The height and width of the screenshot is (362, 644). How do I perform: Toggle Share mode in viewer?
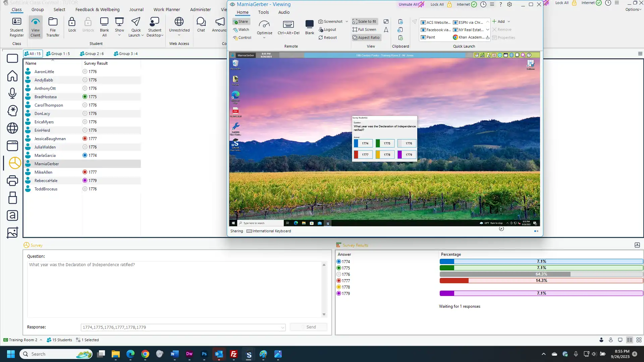coord(241,21)
